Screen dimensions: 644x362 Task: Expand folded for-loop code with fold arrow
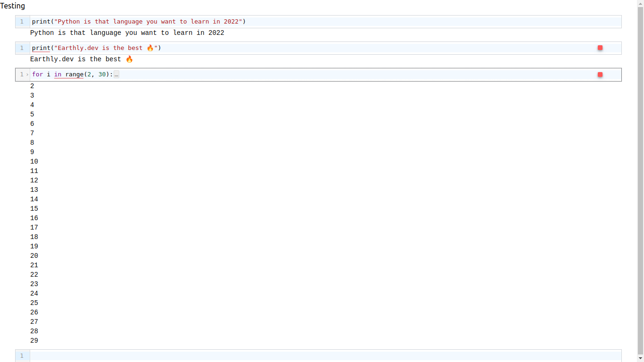point(27,74)
